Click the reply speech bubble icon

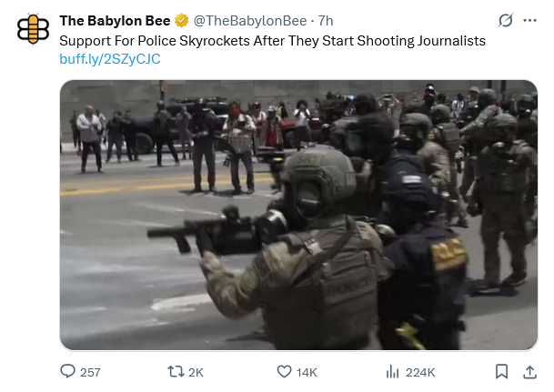click(68, 371)
